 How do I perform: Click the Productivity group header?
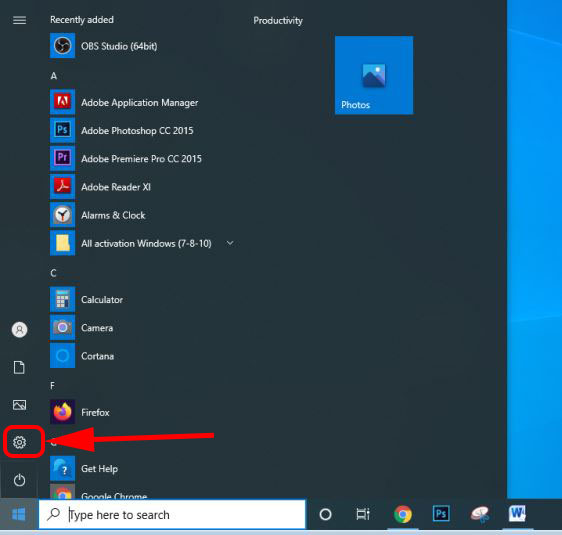[x=278, y=20]
